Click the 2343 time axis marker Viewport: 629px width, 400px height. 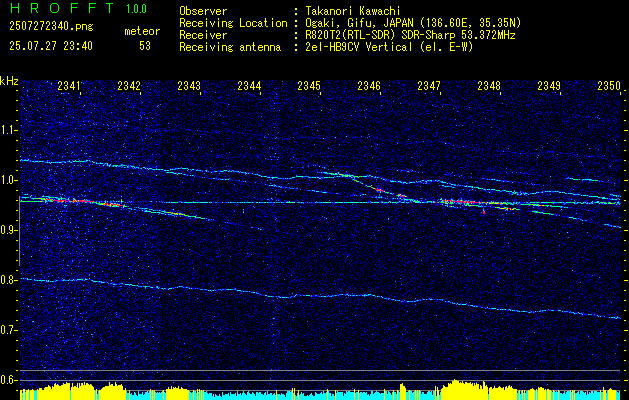coord(189,86)
